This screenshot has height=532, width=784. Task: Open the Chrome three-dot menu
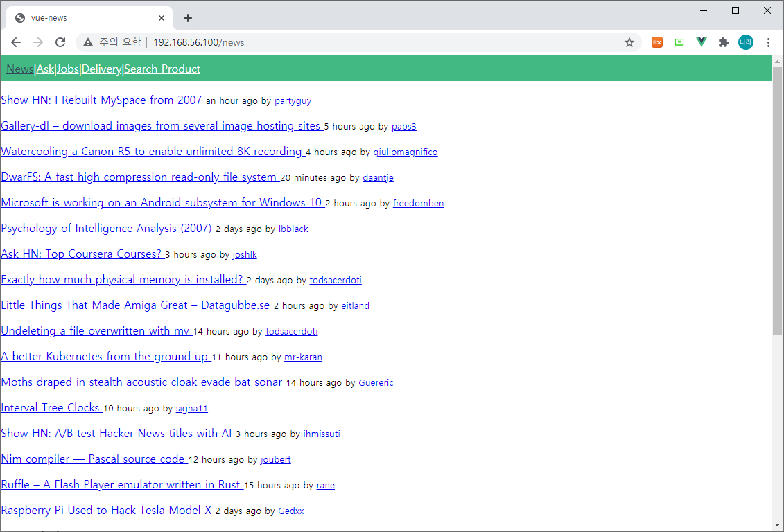point(768,42)
